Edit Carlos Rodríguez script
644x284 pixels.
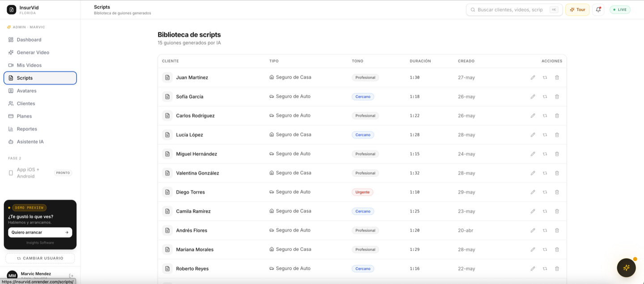533,116
